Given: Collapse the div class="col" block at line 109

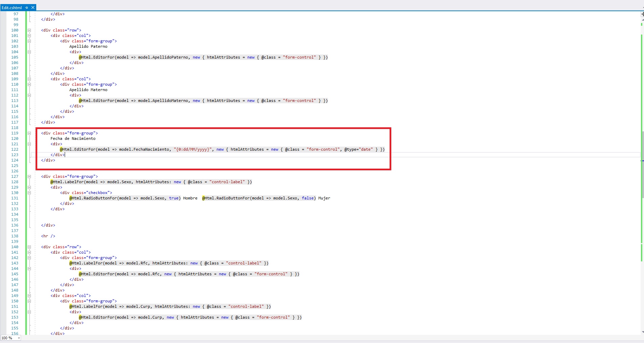Looking at the screenshot, I should pyautogui.click(x=29, y=79).
